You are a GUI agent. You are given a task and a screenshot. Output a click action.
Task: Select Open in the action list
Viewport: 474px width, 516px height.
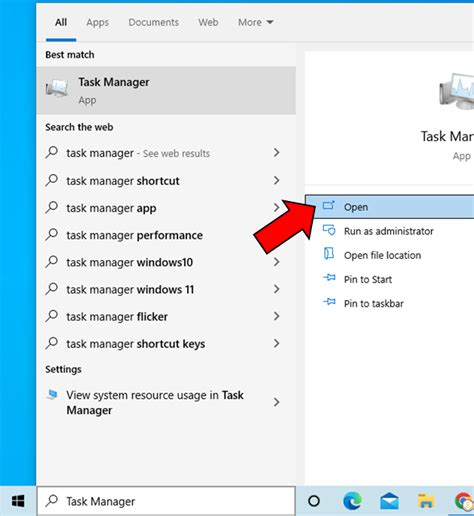389,207
